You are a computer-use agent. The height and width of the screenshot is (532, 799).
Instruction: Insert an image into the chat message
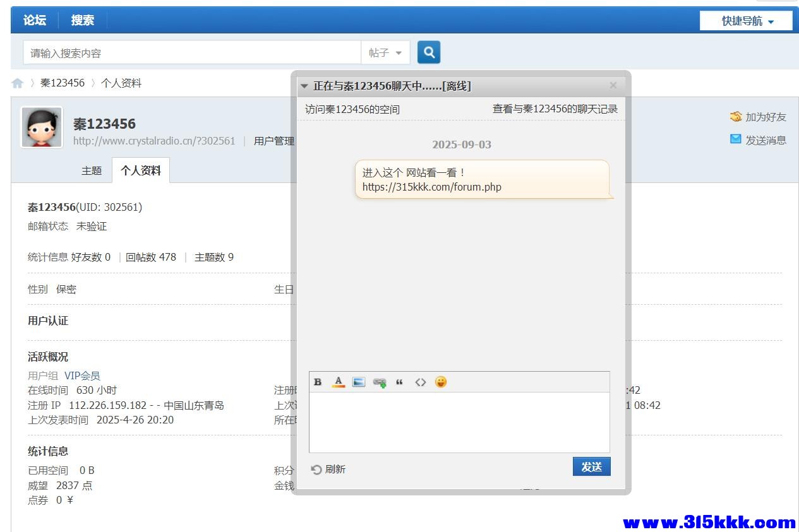(x=358, y=381)
